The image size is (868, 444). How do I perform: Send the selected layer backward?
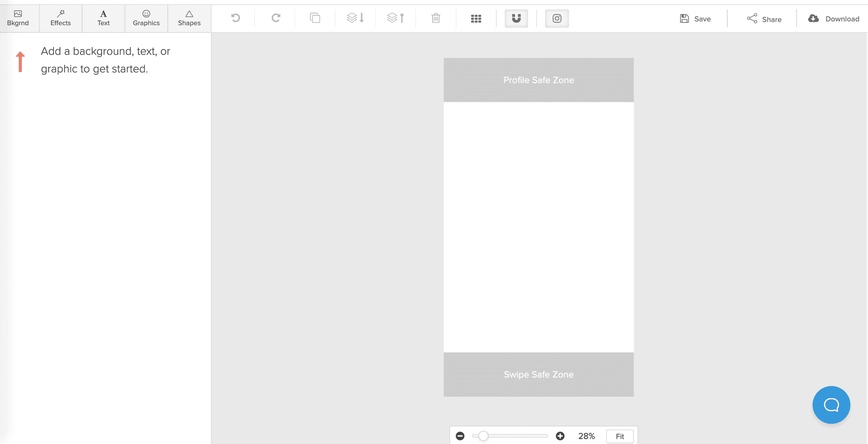[355, 17]
